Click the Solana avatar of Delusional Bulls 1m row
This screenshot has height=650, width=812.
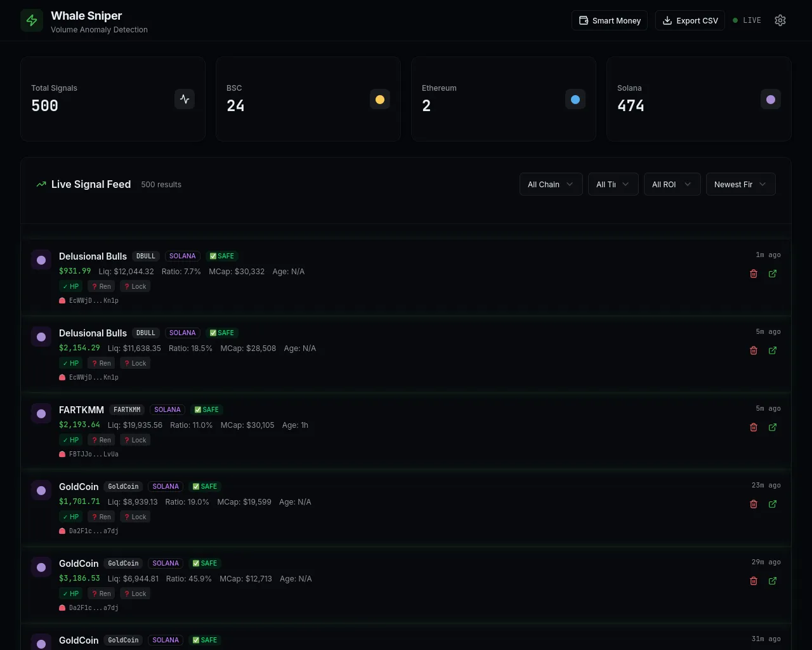(41, 260)
